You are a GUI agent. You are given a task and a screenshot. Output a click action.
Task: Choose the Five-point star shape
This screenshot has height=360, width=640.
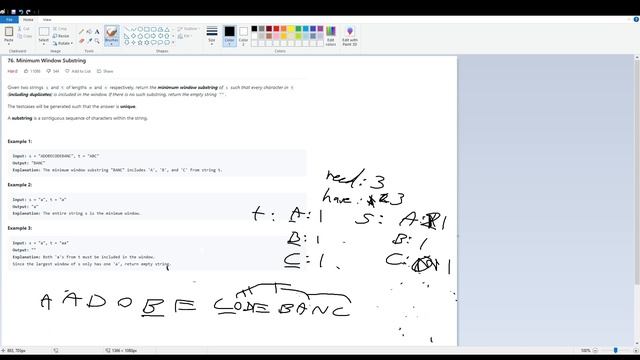tap(140, 42)
